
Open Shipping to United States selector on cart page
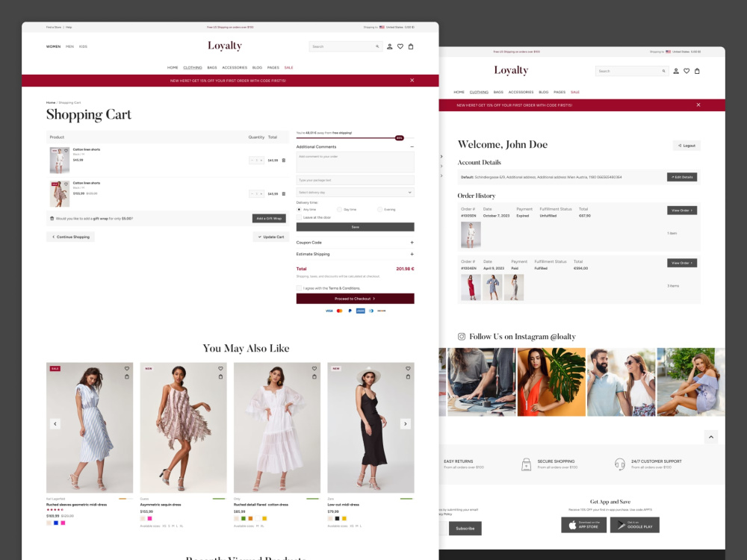pos(388,27)
